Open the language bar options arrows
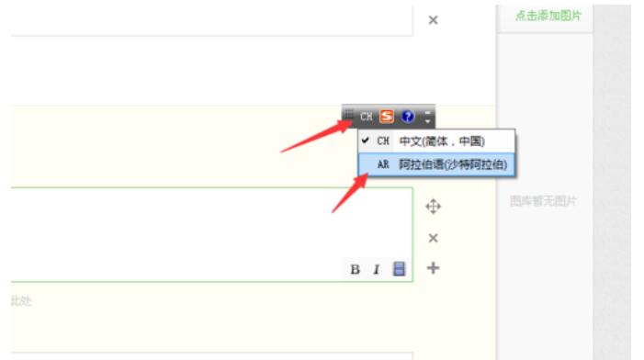644x360 pixels. pyautogui.click(x=427, y=117)
